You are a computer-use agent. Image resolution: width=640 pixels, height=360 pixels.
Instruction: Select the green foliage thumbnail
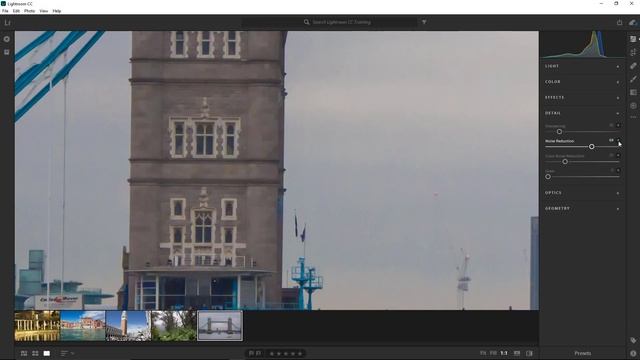(174, 326)
